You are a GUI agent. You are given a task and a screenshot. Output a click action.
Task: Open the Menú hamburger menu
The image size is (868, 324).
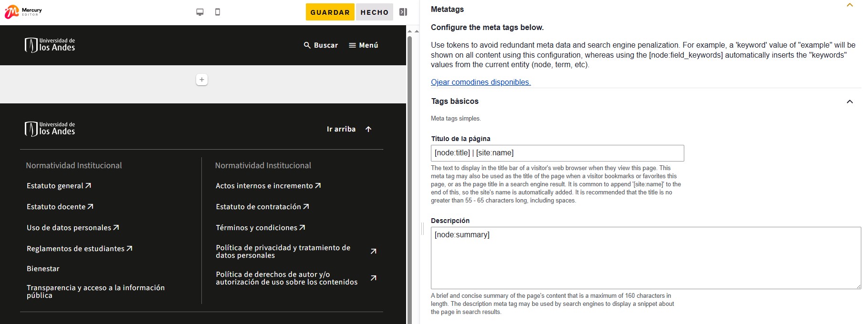pos(364,45)
